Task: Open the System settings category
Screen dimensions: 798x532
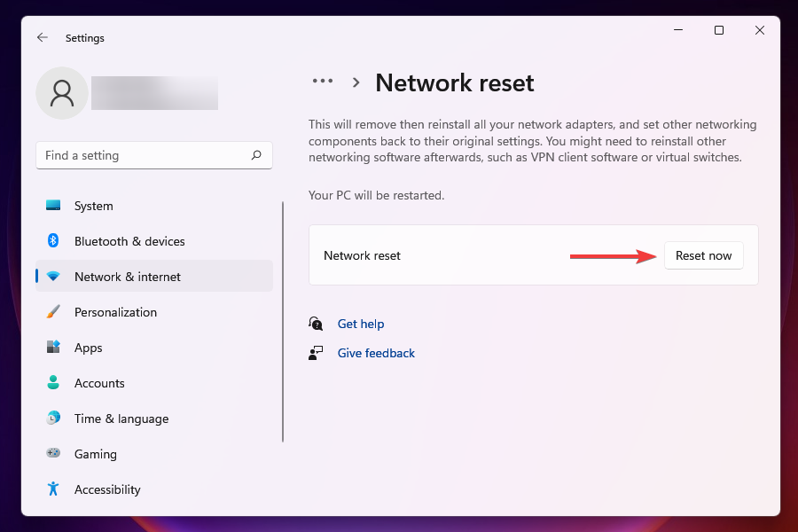Action: (x=154, y=206)
